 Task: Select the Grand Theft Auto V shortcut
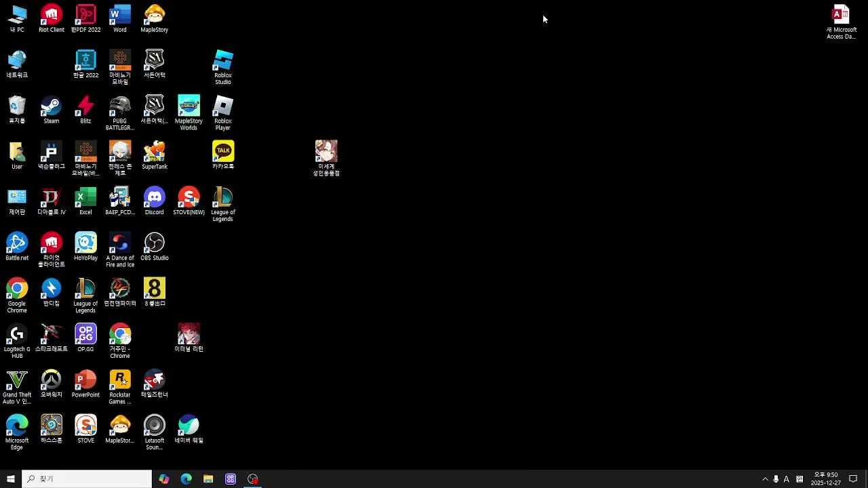click(17, 387)
